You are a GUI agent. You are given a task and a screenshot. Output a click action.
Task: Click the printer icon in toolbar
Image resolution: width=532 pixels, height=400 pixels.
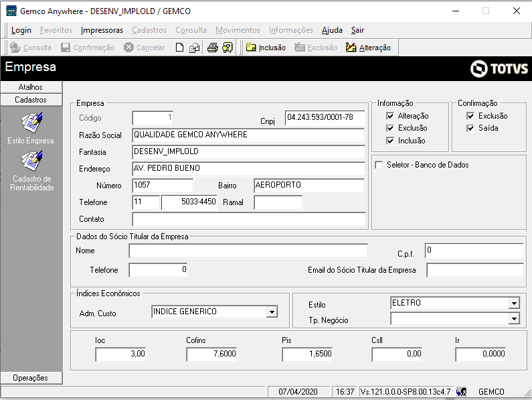tap(213, 48)
